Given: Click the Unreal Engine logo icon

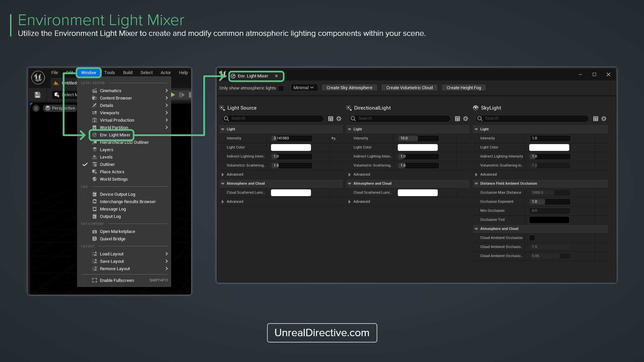Looking at the screenshot, I should [38, 77].
